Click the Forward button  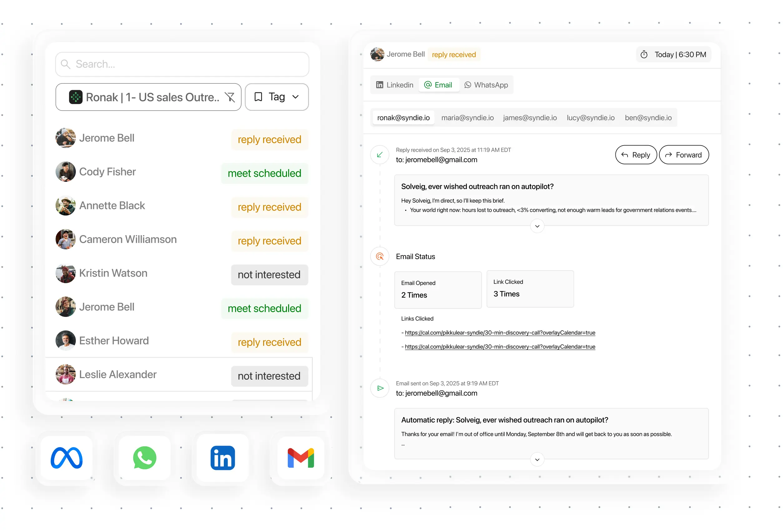coord(684,155)
